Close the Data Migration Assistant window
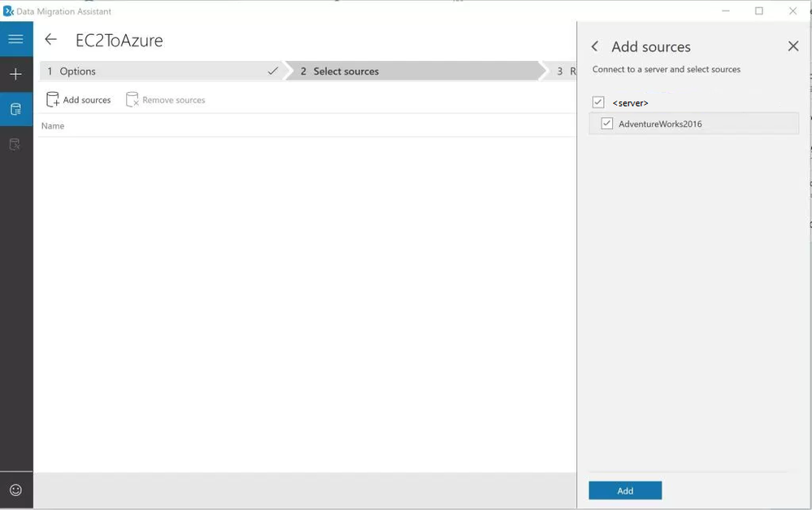 pos(792,11)
